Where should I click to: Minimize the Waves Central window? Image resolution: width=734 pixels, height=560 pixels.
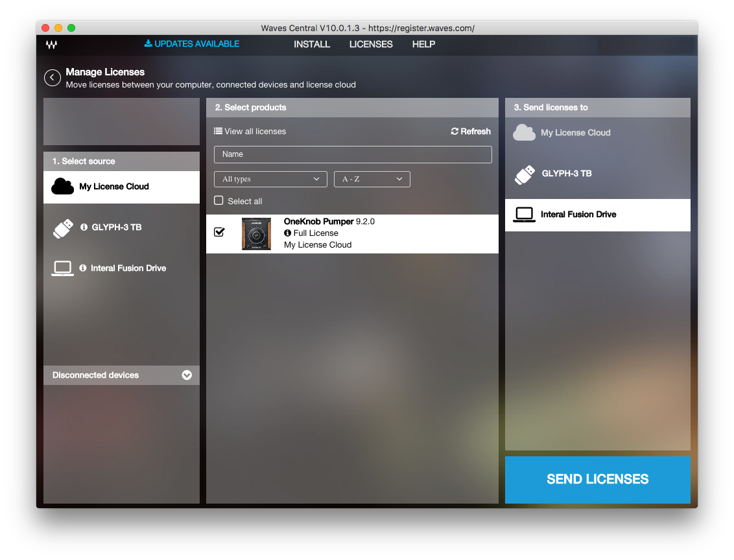[58, 28]
